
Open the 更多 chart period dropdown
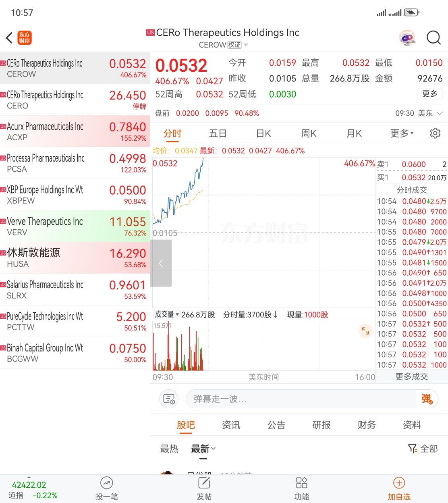click(x=402, y=133)
